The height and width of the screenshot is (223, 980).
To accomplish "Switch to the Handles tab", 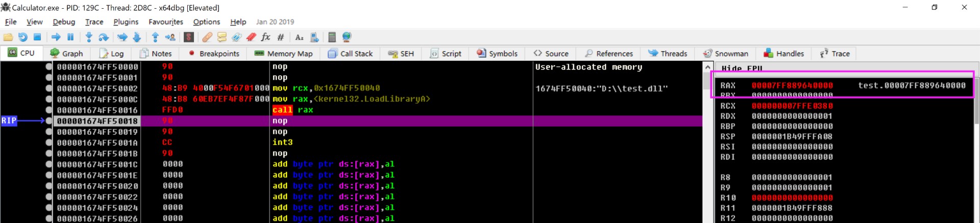I will [784, 54].
